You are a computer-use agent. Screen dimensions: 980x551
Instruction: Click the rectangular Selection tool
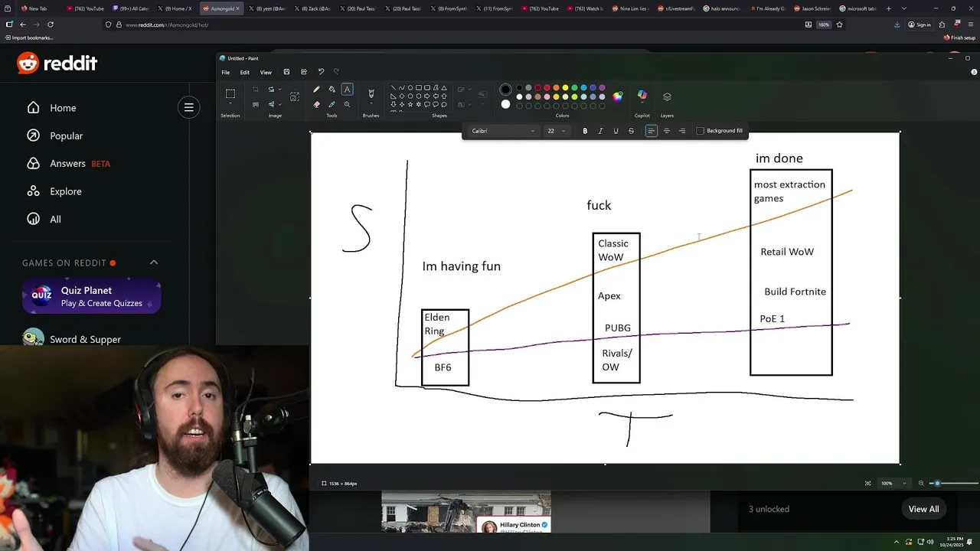coord(230,93)
